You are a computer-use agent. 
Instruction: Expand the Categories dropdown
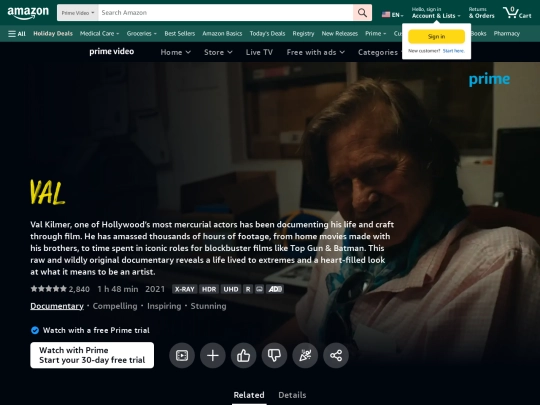click(x=380, y=52)
